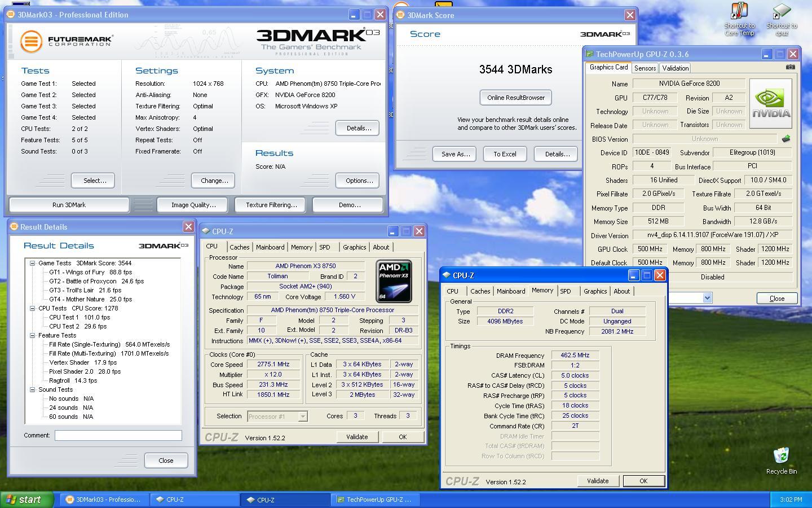The width and height of the screenshot is (812, 508).
Task: Select Pixel Shader 2.0 result row
Action: coord(85,371)
